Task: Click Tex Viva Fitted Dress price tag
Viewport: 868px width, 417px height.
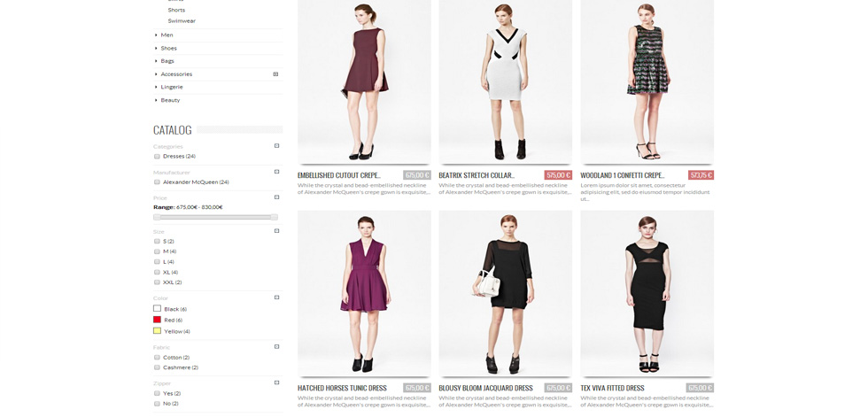Action: click(x=700, y=389)
